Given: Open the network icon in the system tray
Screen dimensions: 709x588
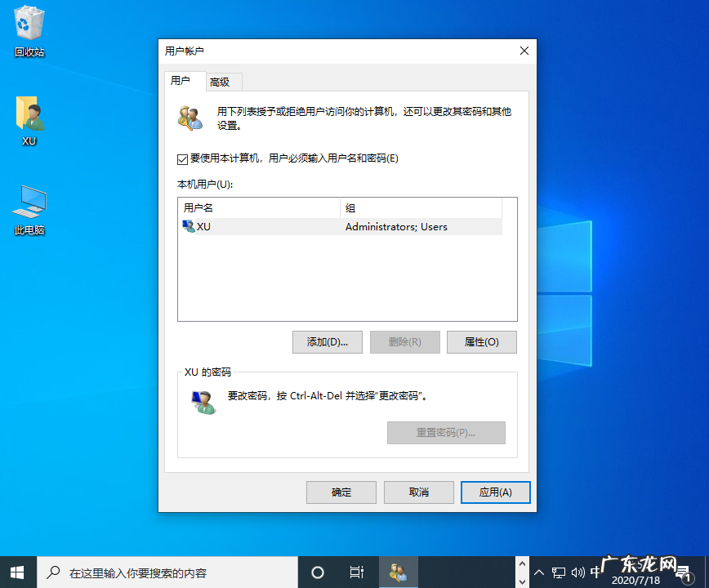Looking at the screenshot, I should click(x=559, y=572).
